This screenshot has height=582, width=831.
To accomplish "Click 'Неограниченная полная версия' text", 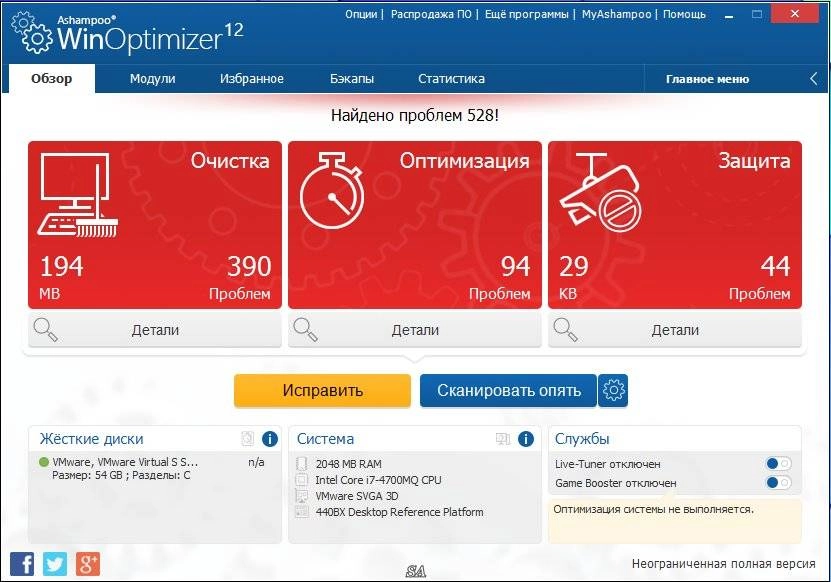I will [723, 563].
